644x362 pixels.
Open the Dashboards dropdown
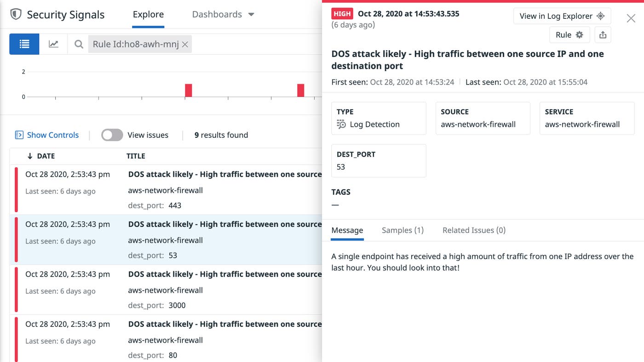[223, 14]
